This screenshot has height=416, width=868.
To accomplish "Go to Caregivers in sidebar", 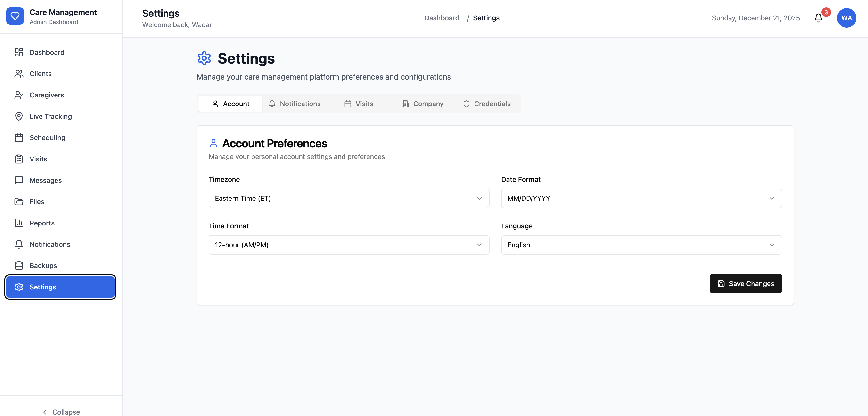I will 47,95.
